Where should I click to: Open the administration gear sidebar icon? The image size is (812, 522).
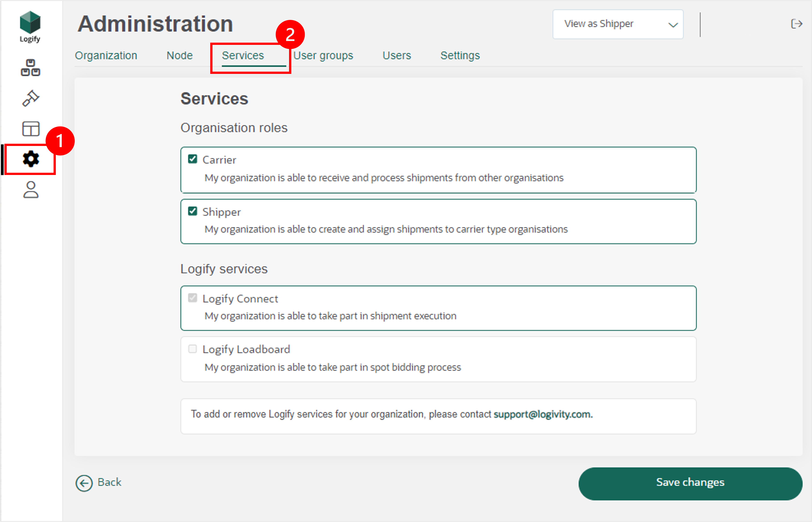click(31, 159)
